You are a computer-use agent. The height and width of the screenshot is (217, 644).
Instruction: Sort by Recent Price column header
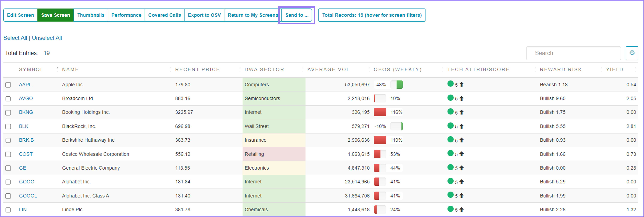tap(197, 69)
